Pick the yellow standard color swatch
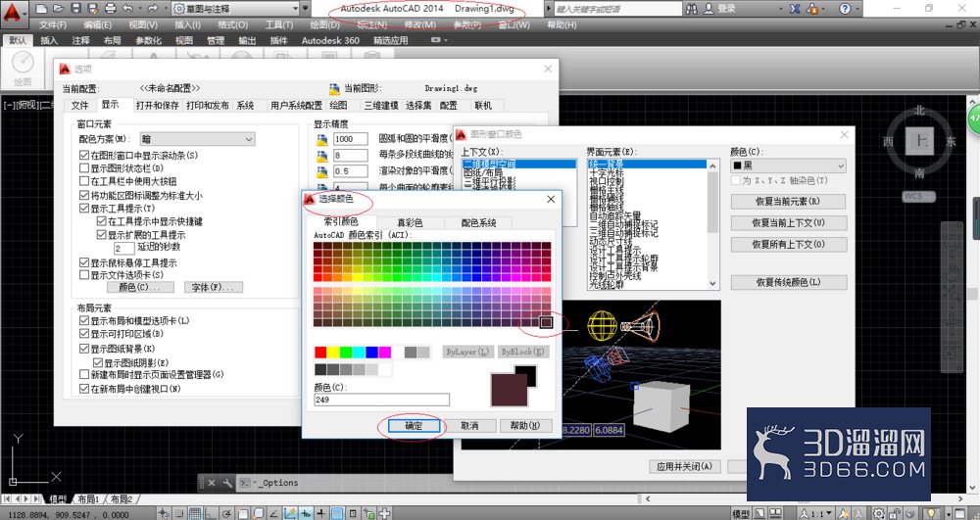 [333, 353]
